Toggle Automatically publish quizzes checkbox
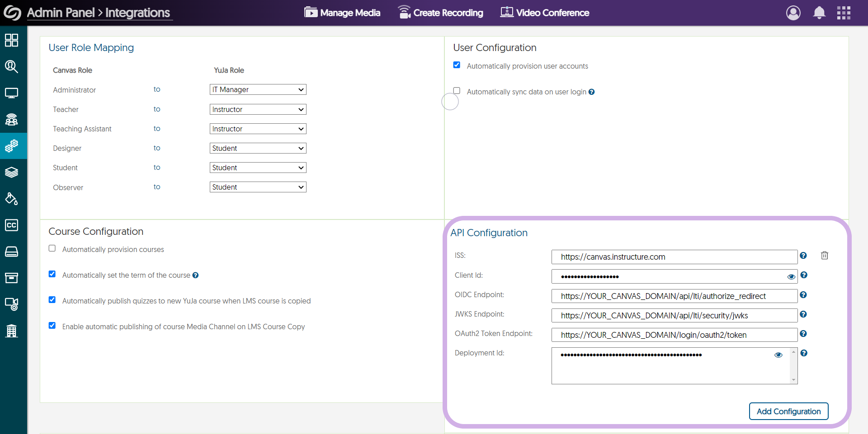The height and width of the screenshot is (434, 868). coord(52,300)
